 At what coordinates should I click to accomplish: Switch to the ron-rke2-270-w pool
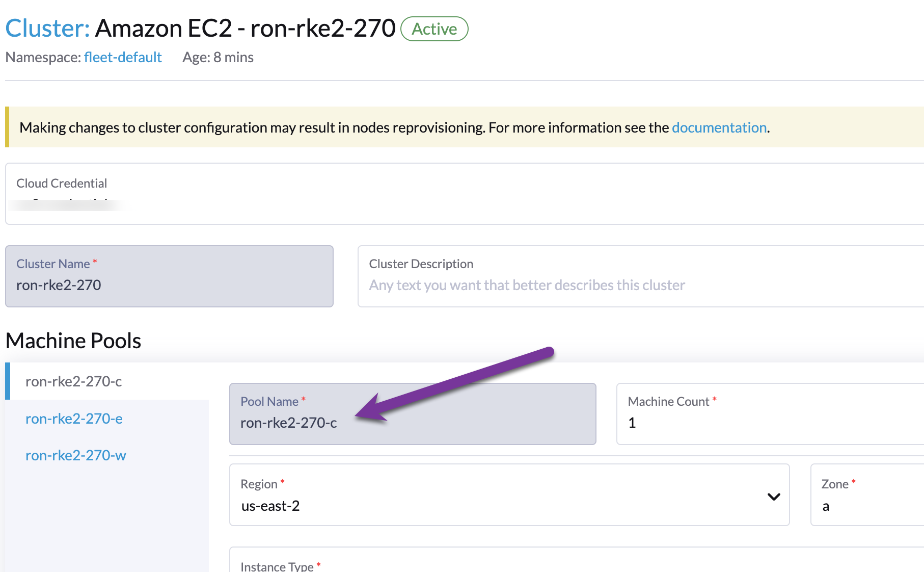(x=75, y=455)
